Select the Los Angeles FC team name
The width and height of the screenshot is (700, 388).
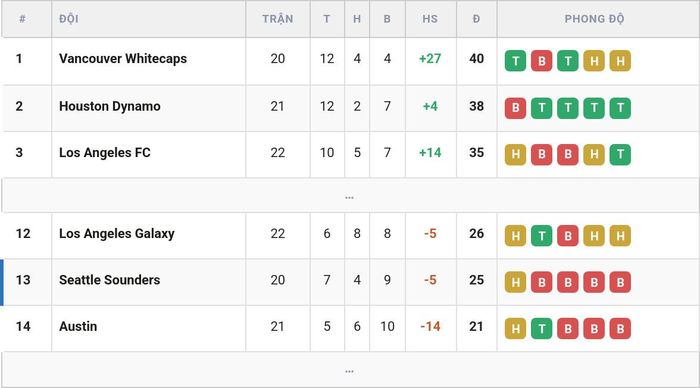coord(104,153)
